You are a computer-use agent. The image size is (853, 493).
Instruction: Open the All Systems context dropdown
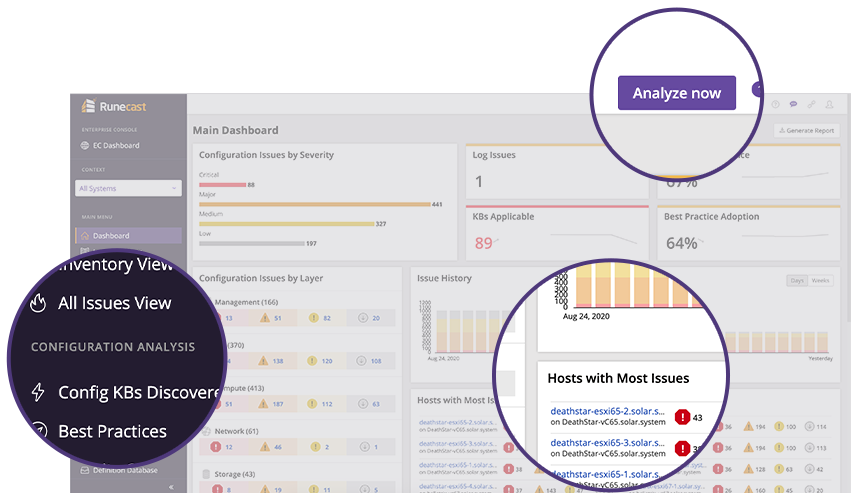click(128, 188)
